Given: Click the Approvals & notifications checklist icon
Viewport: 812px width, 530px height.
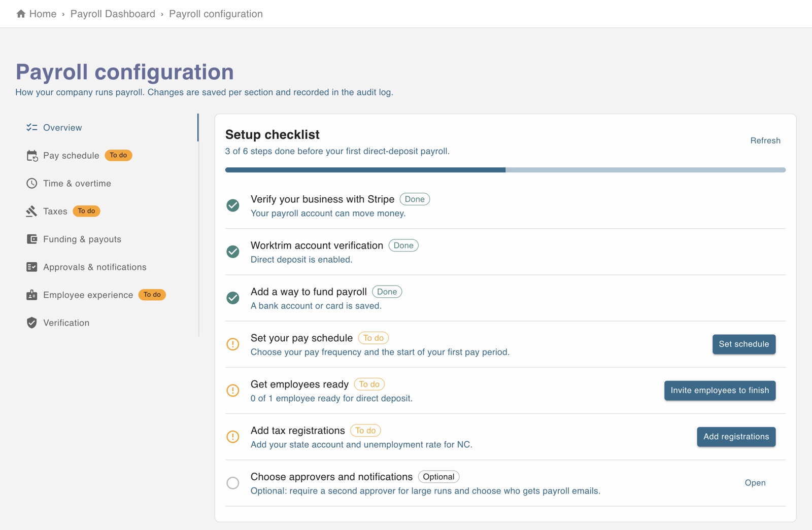Looking at the screenshot, I should pos(32,267).
